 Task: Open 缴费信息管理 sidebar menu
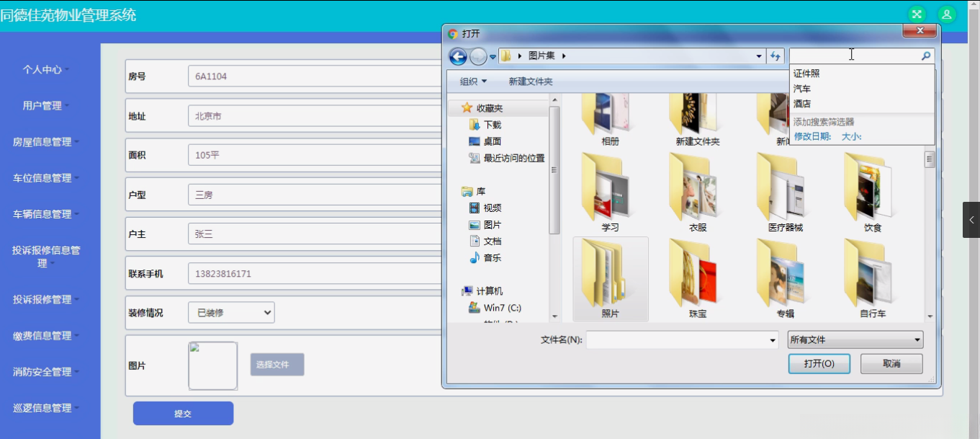tap(46, 335)
